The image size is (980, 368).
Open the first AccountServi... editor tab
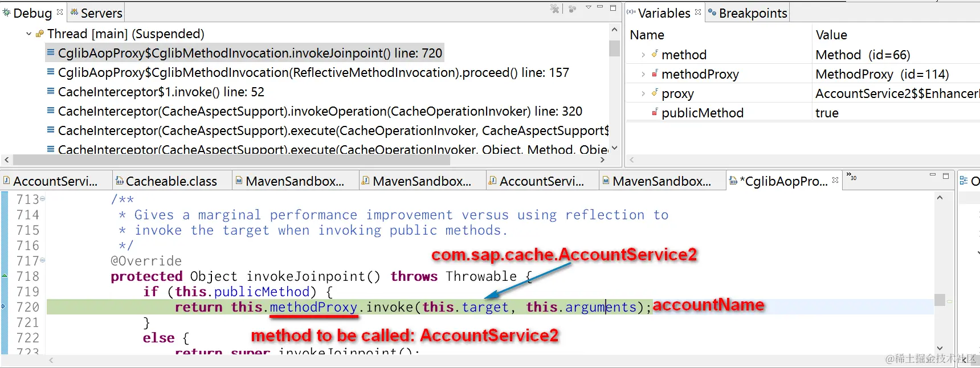click(x=55, y=182)
